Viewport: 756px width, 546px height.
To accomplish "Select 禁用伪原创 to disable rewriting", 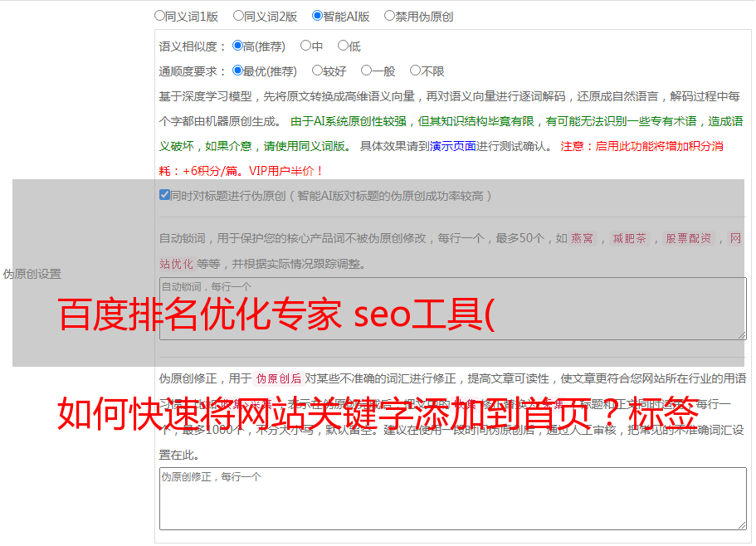I will (x=389, y=16).
